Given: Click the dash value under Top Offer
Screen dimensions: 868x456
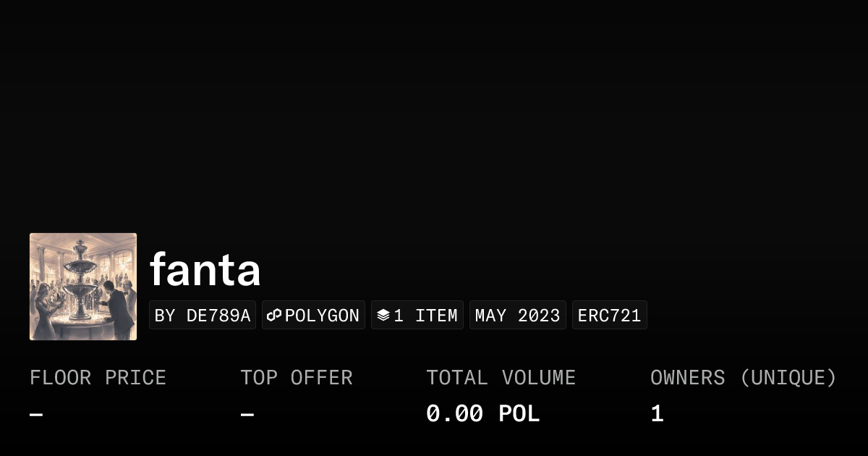Looking at the screenshot, I should [x=247, y=415].
